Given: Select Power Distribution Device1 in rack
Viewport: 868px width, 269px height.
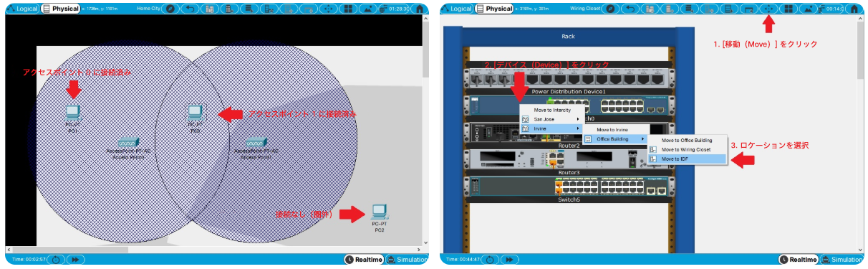Looking at the screenshot, I should pyautogui.click(x=569, y=78).
